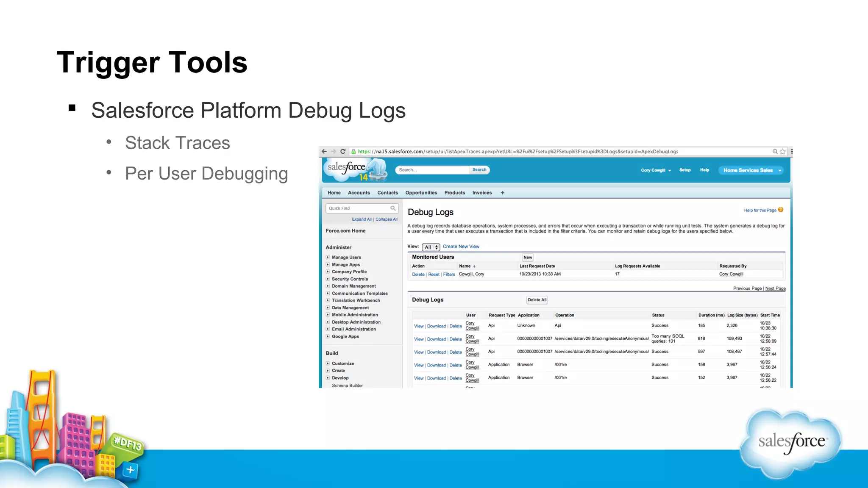868x488 pixels.
Task: Click the orange help question mark icon
Action: pos(781,210)
